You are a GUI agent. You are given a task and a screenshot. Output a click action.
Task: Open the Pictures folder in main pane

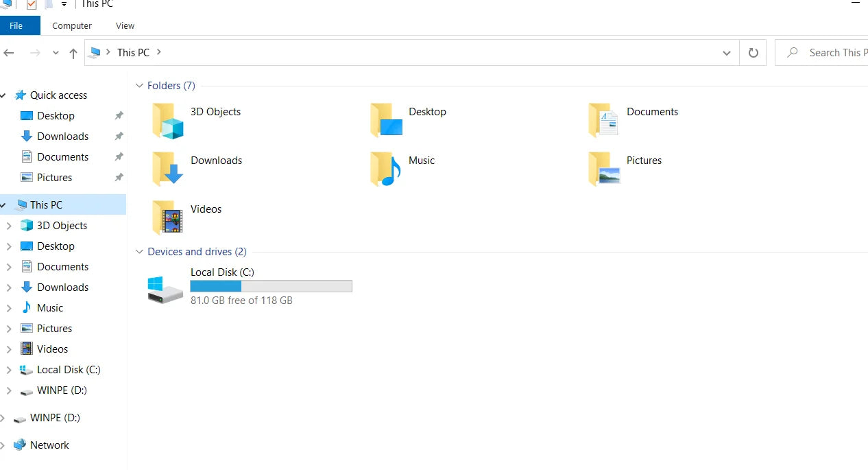[x=604, y=169]
